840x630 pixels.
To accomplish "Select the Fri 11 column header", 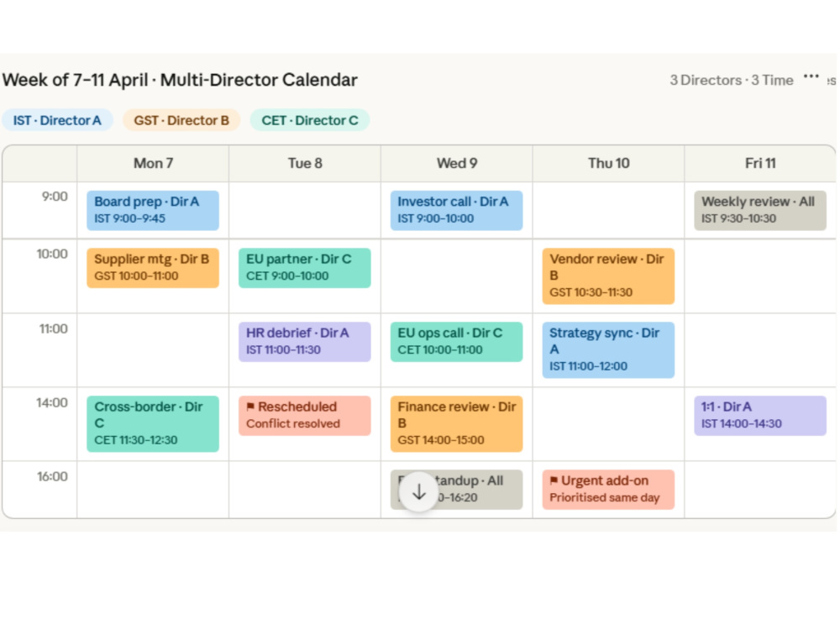I will 760,163.
